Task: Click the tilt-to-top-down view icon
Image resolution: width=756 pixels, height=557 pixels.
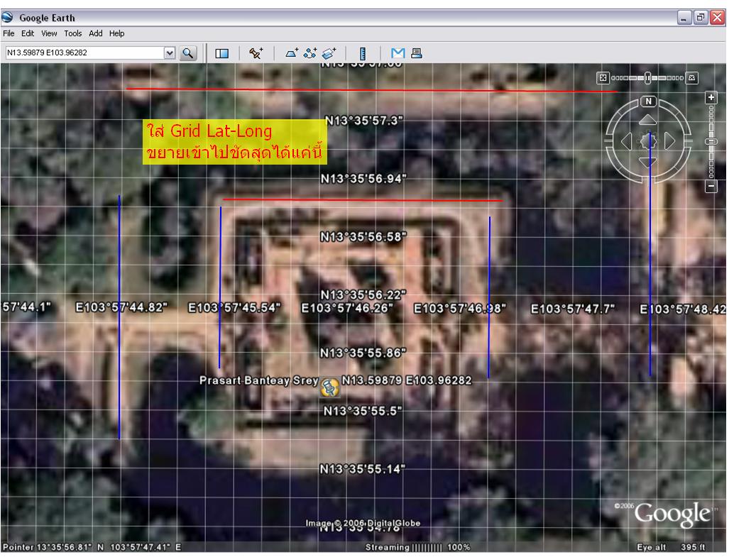Action: [603, 77]
